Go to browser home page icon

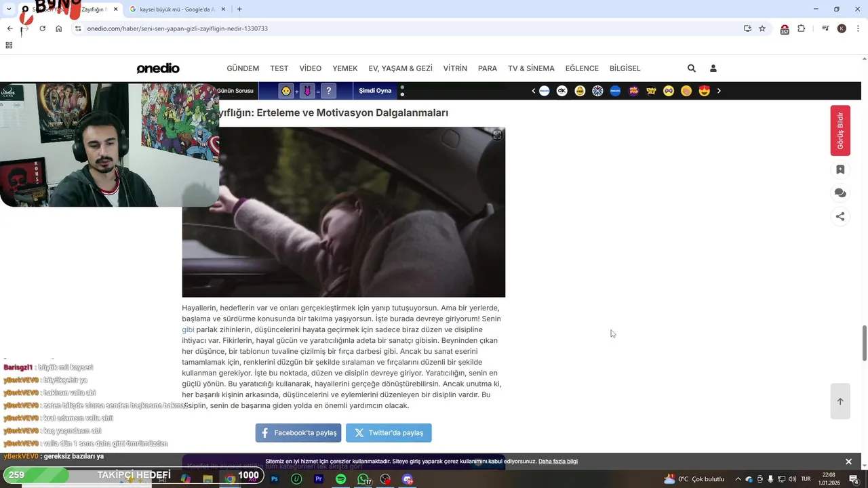point(59,28)
